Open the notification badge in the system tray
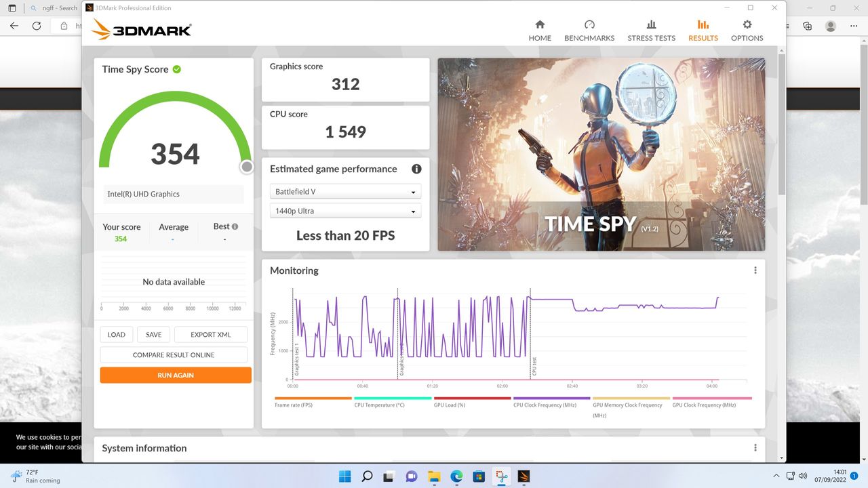 tap(854, 476)
